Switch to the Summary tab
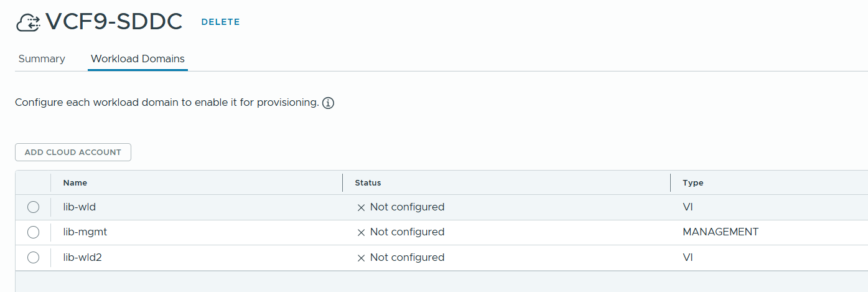The height and width of the screenshot is (292, 868). (x=42, y=59)
